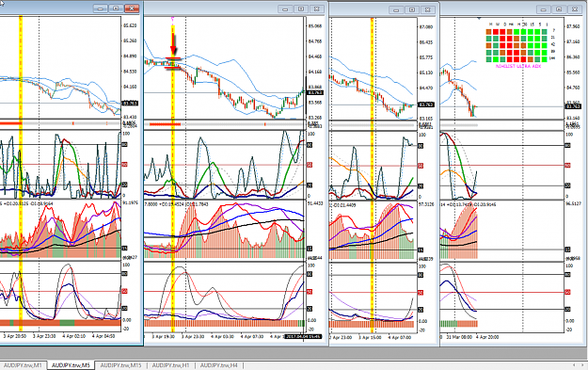Click the 85.620 price scale value

pyautogui.click(x=130, y=25)
